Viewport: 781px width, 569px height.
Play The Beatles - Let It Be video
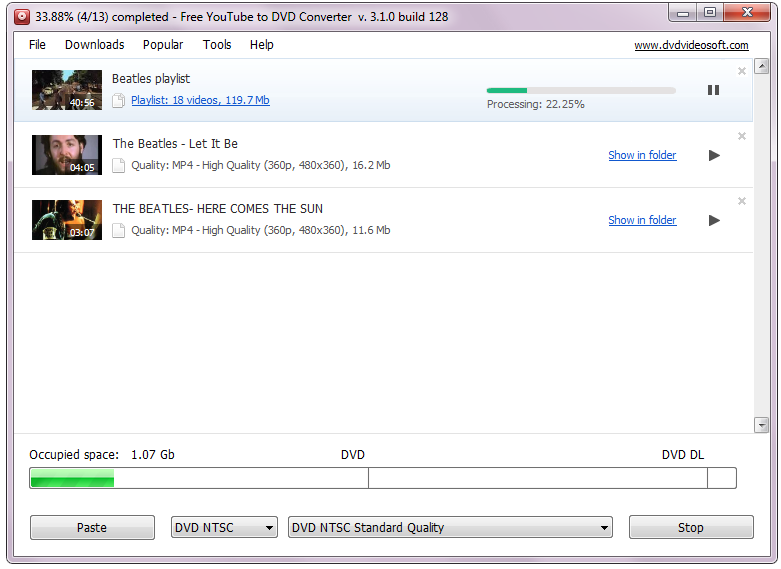714,155
